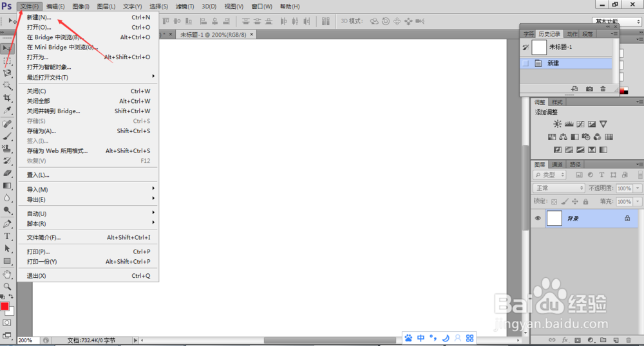Choose 打印(P)... menu item
The image size is (644, 346).
88,251
